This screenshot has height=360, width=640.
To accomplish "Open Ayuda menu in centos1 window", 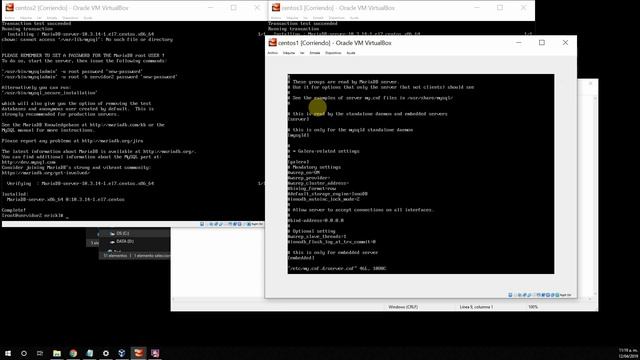I will pos(351,53).
